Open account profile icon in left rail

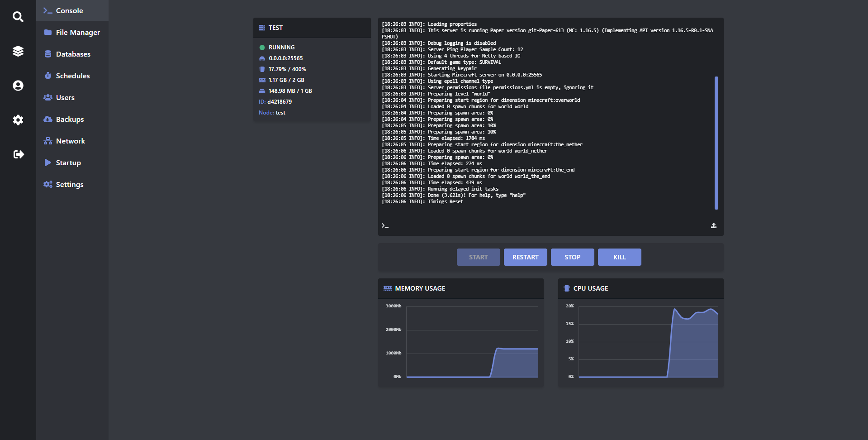coord(18,86)
